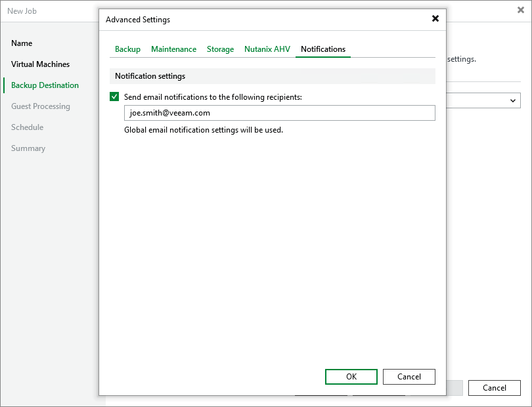
Task: Open the Virtual Machines step
Action: pos(40,64)
